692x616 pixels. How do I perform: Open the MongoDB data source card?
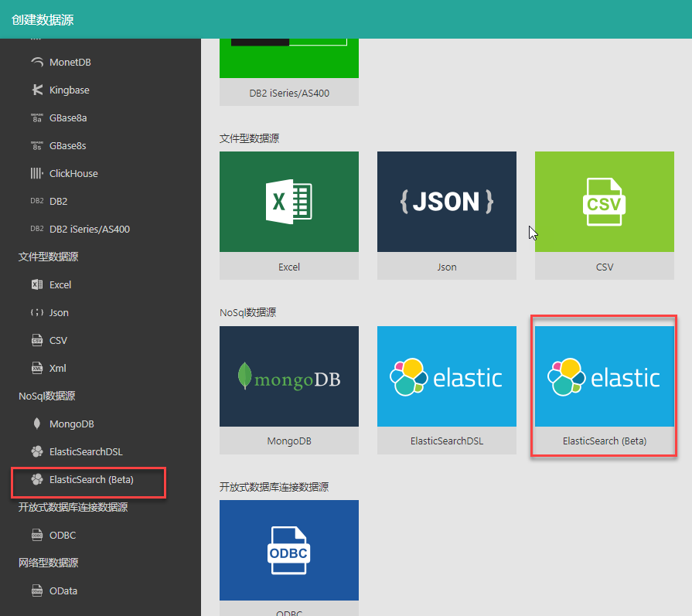coord(289,390)
